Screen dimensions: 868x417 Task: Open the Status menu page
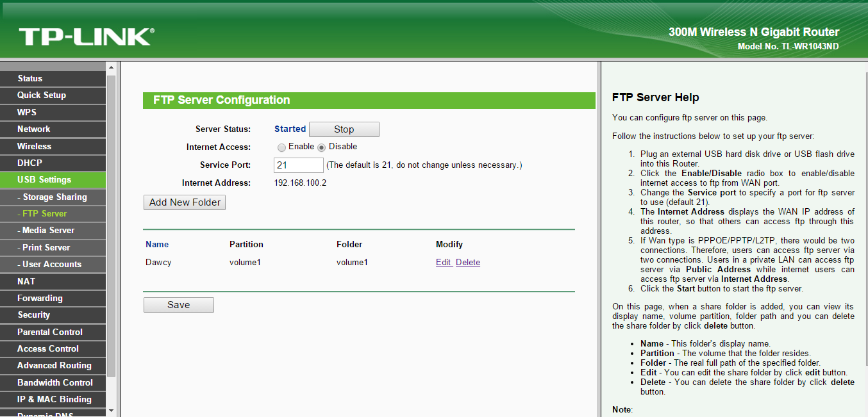click(30, 78)
